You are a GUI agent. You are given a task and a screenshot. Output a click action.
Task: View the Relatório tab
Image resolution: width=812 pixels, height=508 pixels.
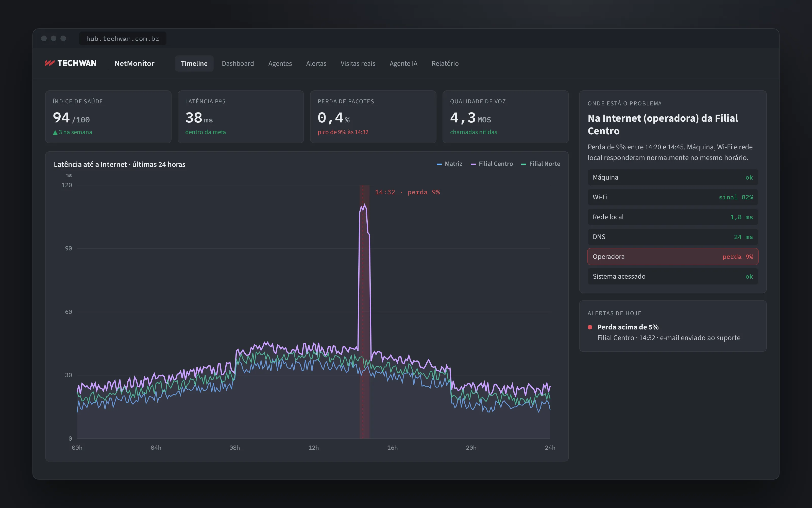[445, 63]
